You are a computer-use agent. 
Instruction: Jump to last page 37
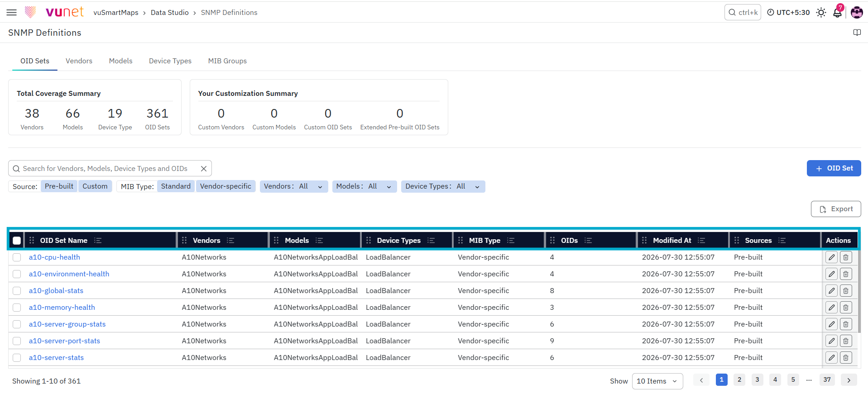(827, 380)
